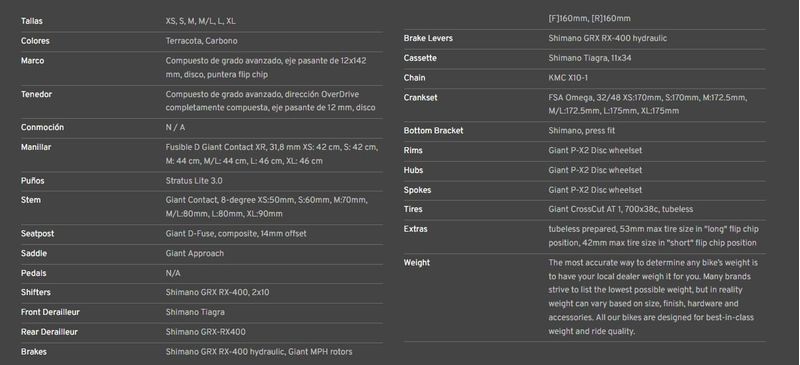
Task: Click the Front Derailleur label
Action: [50, 312]
